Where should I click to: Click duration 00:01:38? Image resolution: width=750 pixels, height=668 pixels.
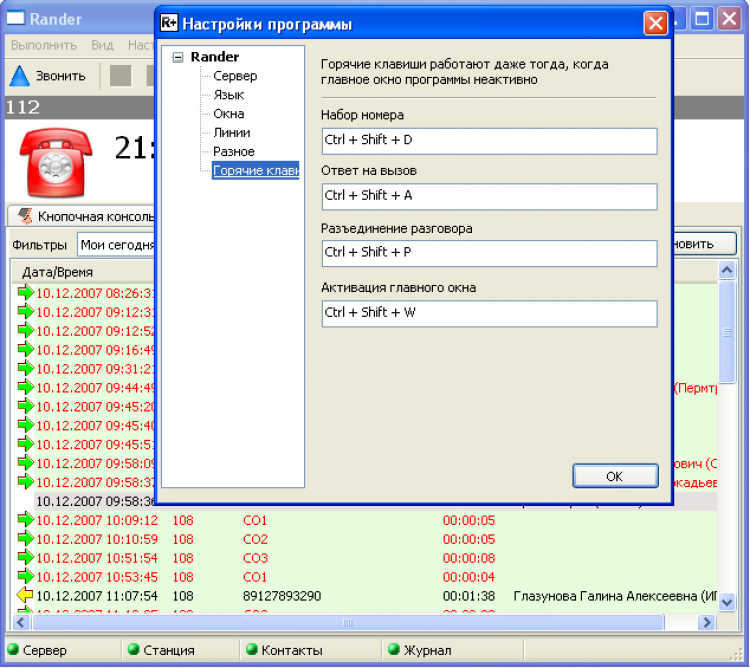[469, 596]
